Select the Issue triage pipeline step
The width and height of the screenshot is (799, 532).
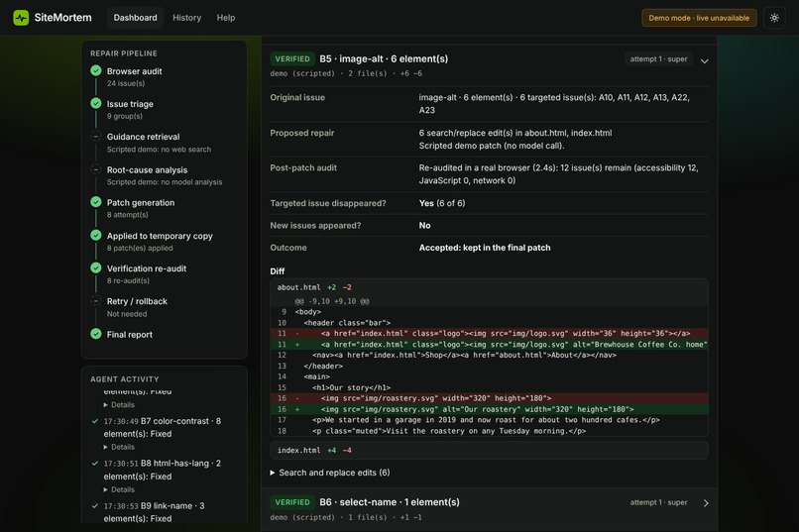(165, 109)
